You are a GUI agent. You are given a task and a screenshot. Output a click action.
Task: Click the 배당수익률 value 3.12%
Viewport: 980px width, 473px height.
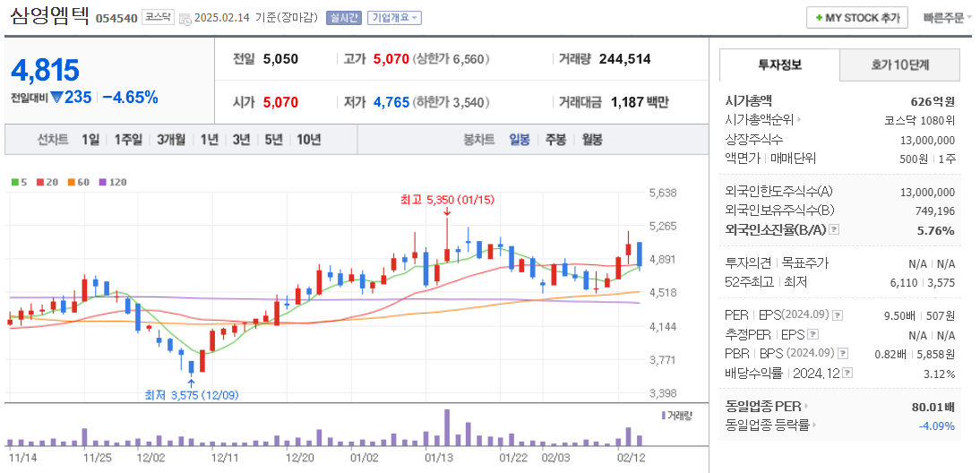click(x=938, y=374)
